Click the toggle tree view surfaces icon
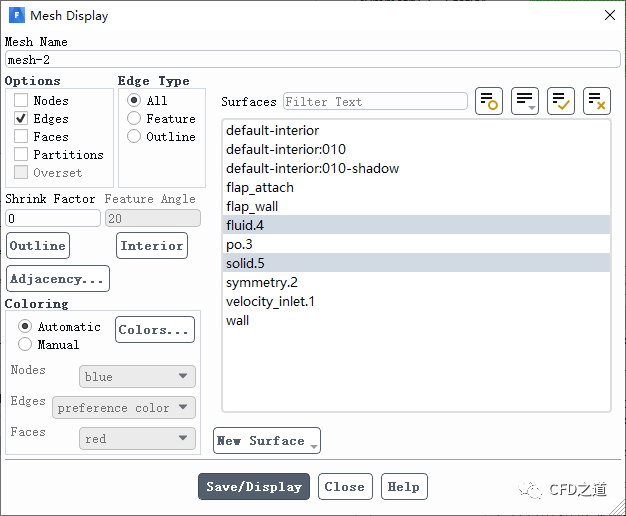 click(x=489, y=101)
